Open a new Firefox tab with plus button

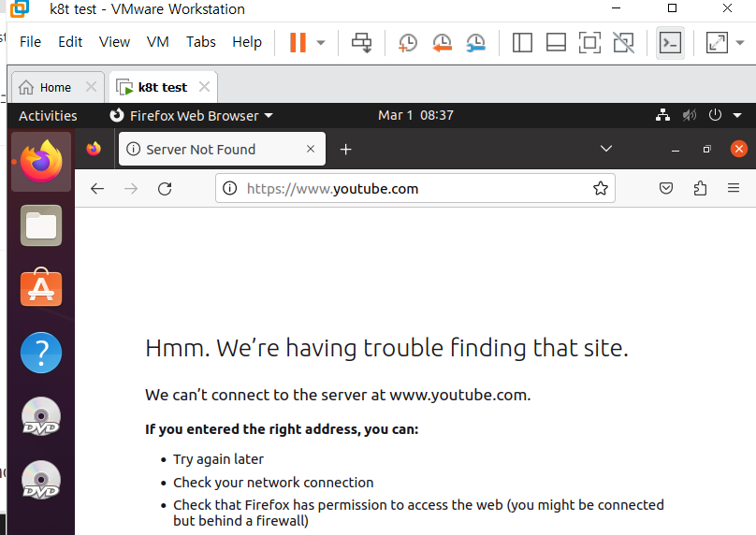click(345, 150)
